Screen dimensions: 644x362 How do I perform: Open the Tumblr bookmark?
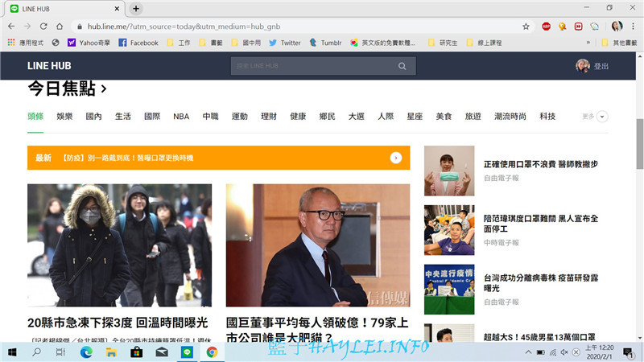pos(325,43)
